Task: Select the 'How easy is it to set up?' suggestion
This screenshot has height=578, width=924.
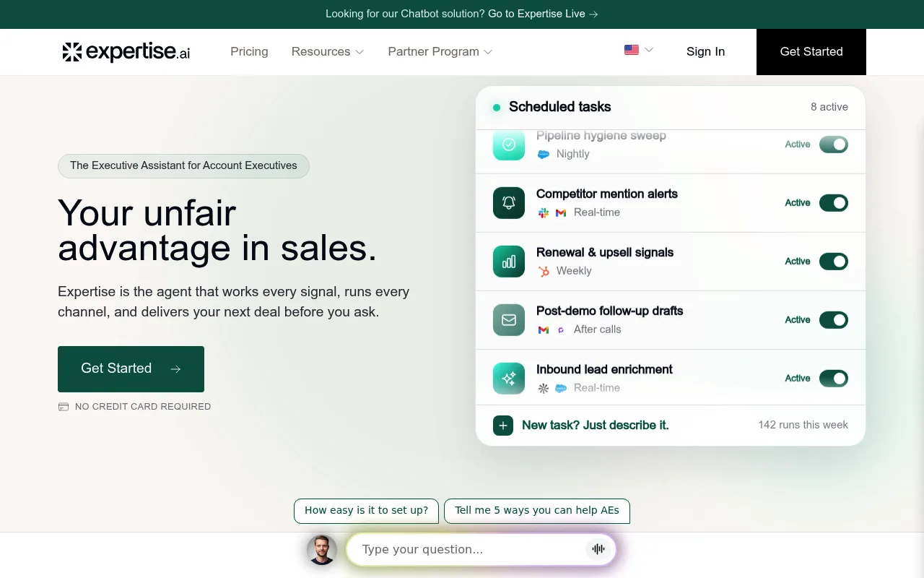Action: 366,511
